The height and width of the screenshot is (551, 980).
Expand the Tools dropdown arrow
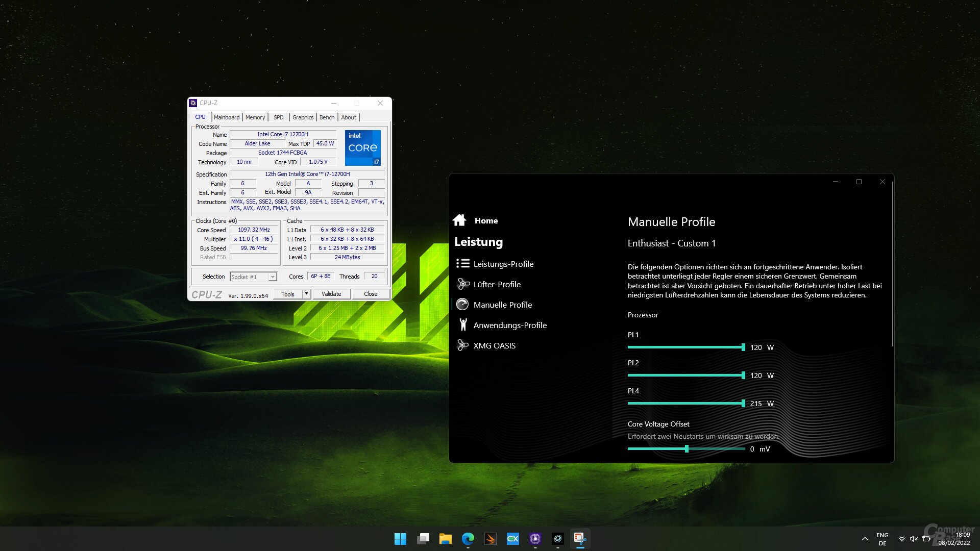tap(306, 294)
